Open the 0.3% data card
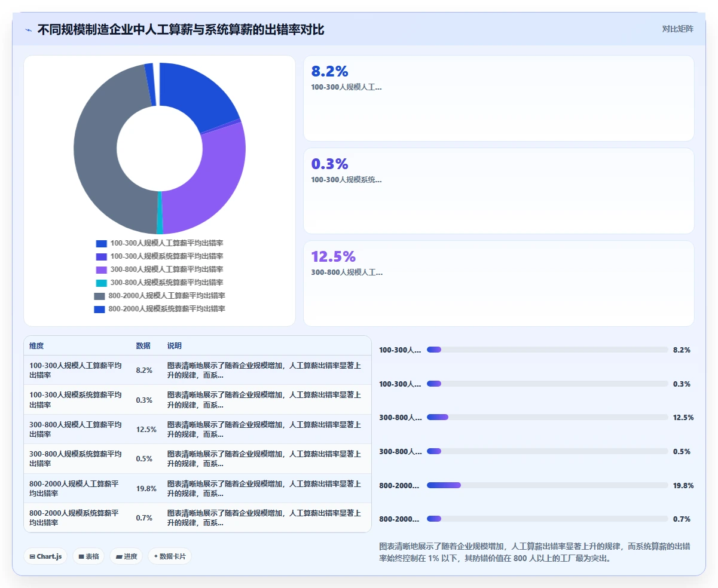The height and width of the screenshot is (588, 718). click(499, 191)
